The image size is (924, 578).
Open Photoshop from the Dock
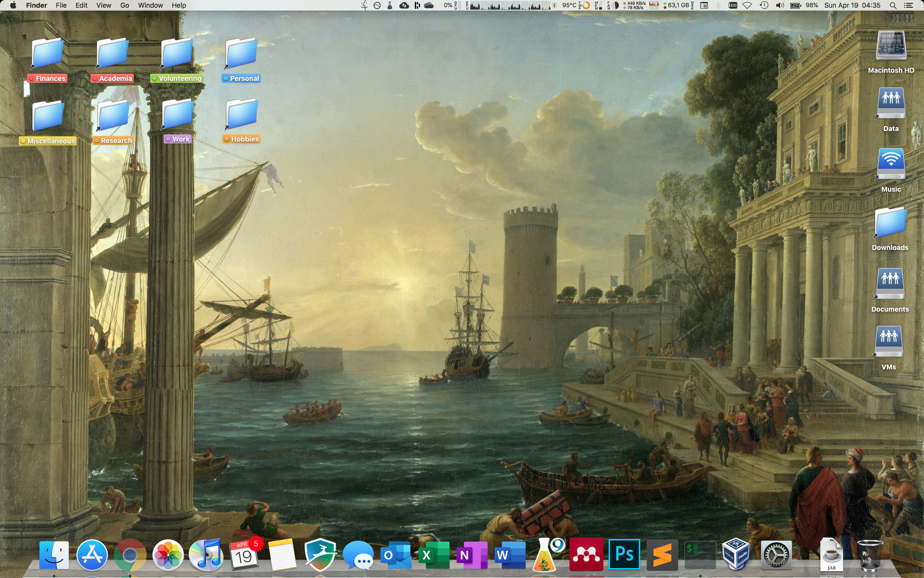click(624, 555)
